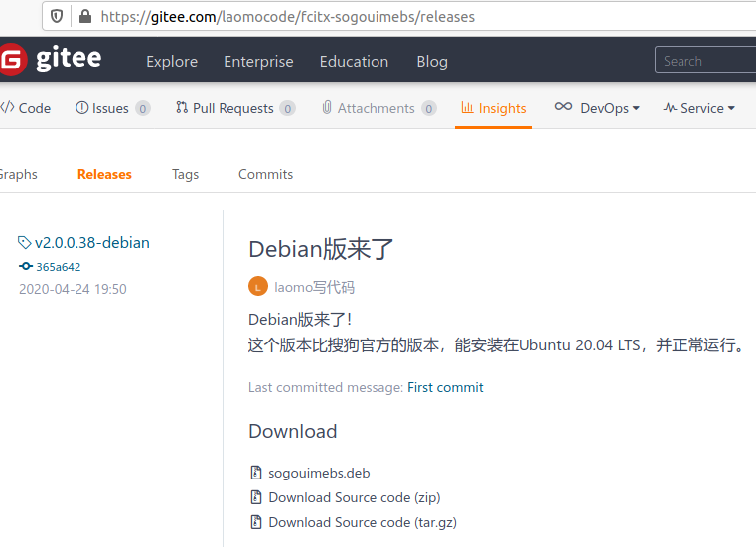Click the DevOps infinity icon

click(x=563, y=106)
